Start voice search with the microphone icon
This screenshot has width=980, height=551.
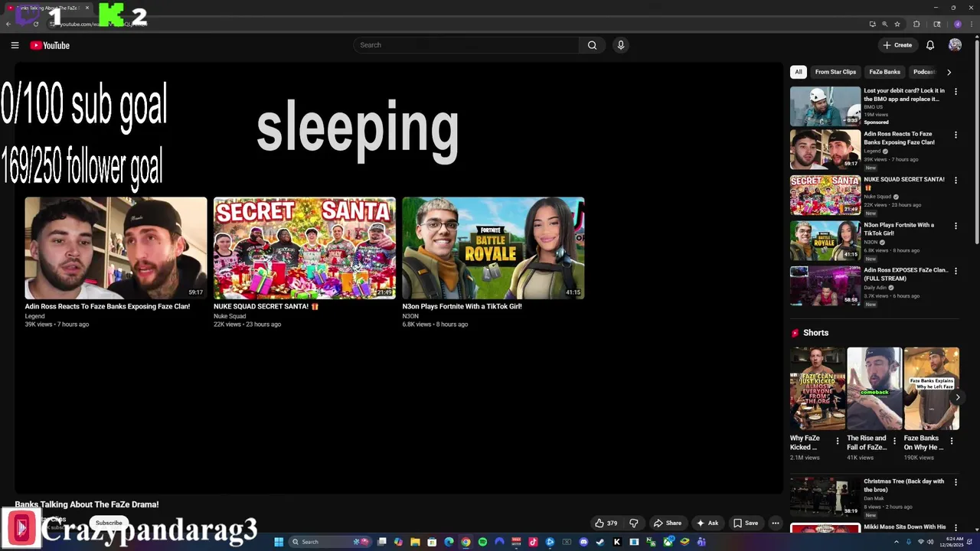tap(621, 45)
